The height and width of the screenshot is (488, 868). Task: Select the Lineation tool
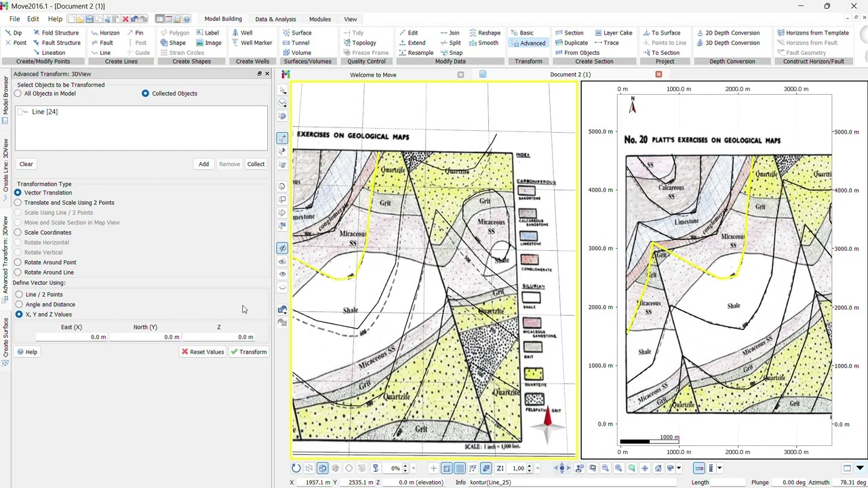coord(49,53)
